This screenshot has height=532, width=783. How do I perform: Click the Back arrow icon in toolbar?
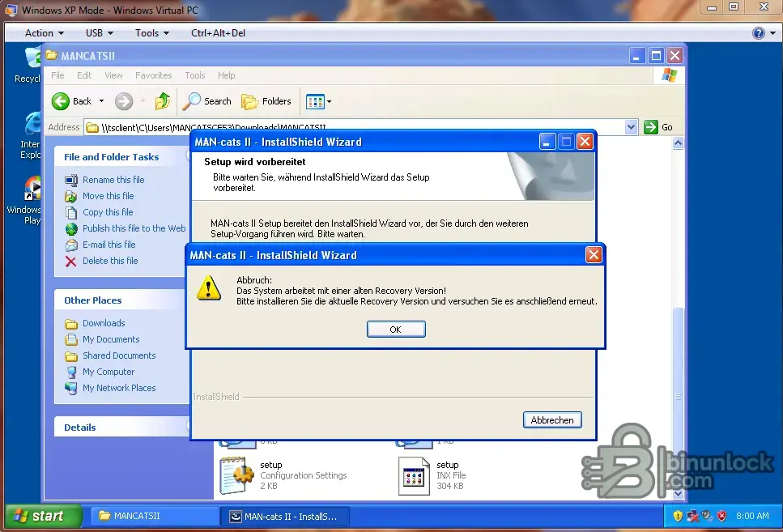[62, 101]
